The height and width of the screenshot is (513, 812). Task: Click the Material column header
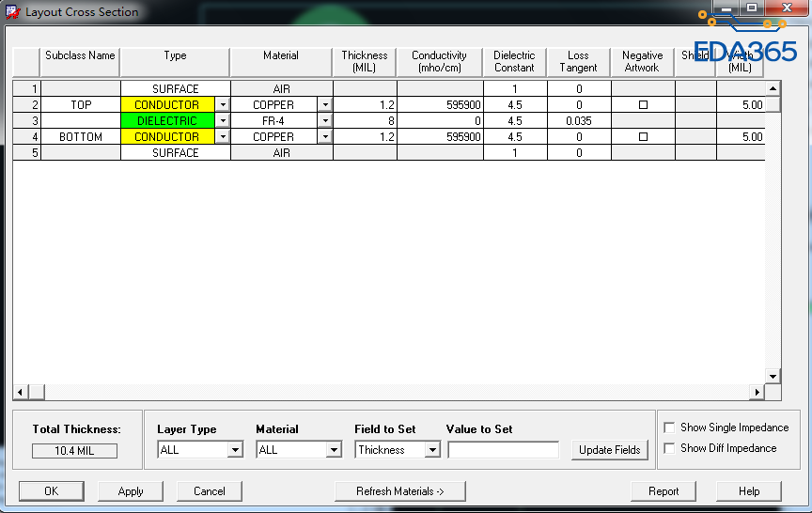(281, 62)
